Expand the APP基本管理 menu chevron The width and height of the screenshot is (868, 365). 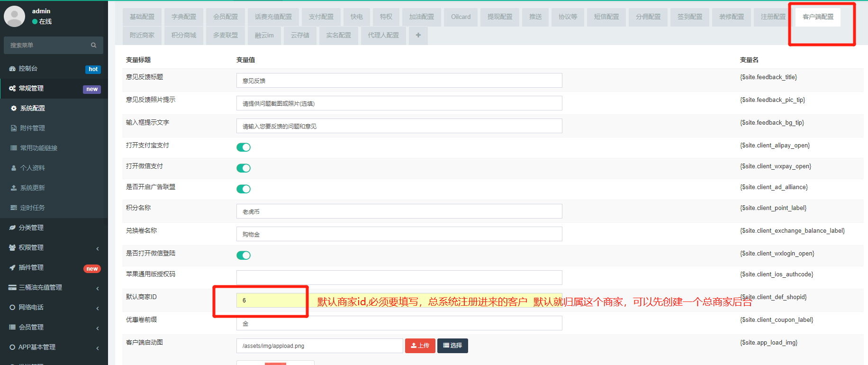(x=98, y=348)
